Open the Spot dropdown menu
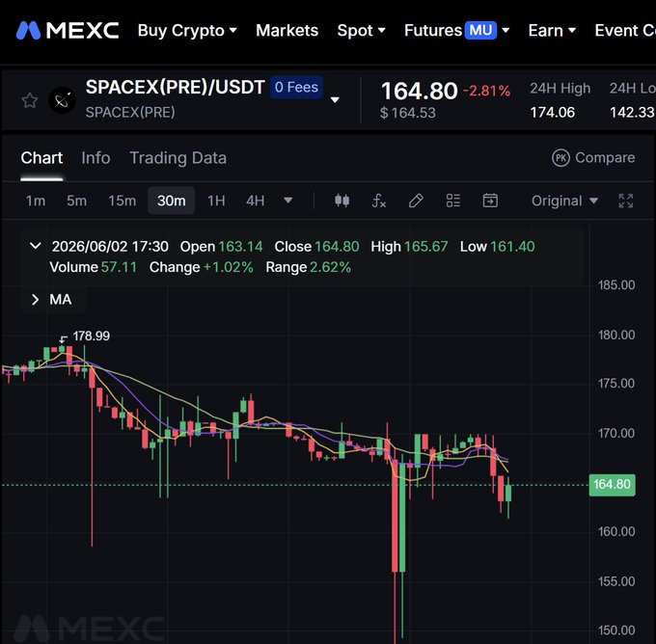Screen dimensions: 656x644 [362, 31]
